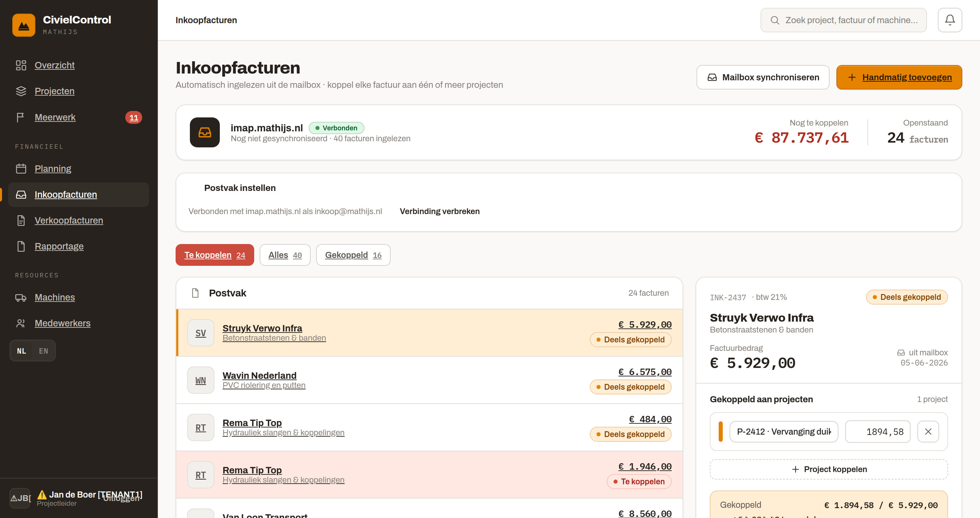Image resolution: width=980 pixels, height=518 pixels.
Task: Click the RT avatar on the € 484,00 row
Action: pyautogui.click(x=200, y=427)
